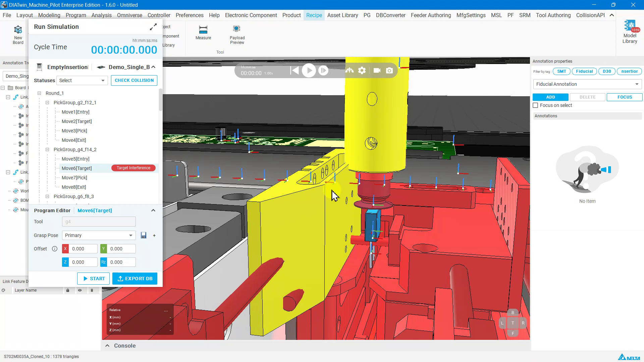Select Front view on the view cube
This screenshot has width=644, height=362.
click(513, 333)
